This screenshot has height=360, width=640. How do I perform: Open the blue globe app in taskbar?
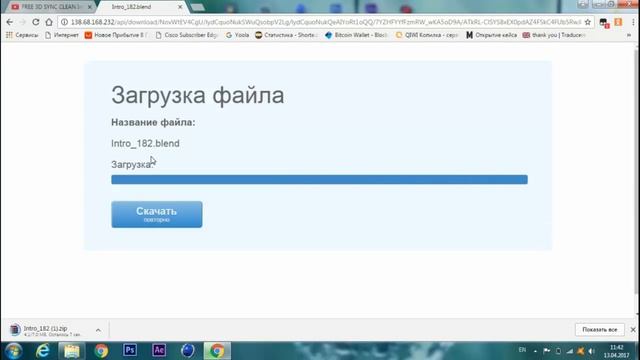188,351
